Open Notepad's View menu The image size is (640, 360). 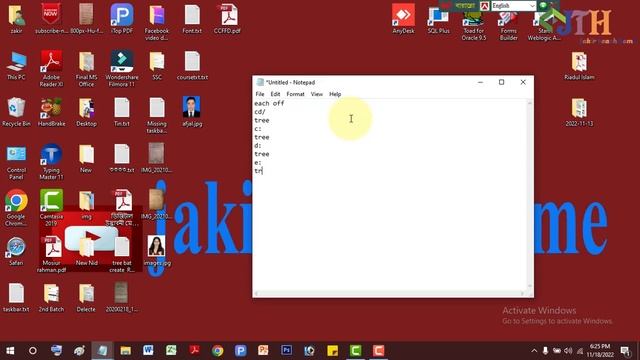tap(316, 94)
